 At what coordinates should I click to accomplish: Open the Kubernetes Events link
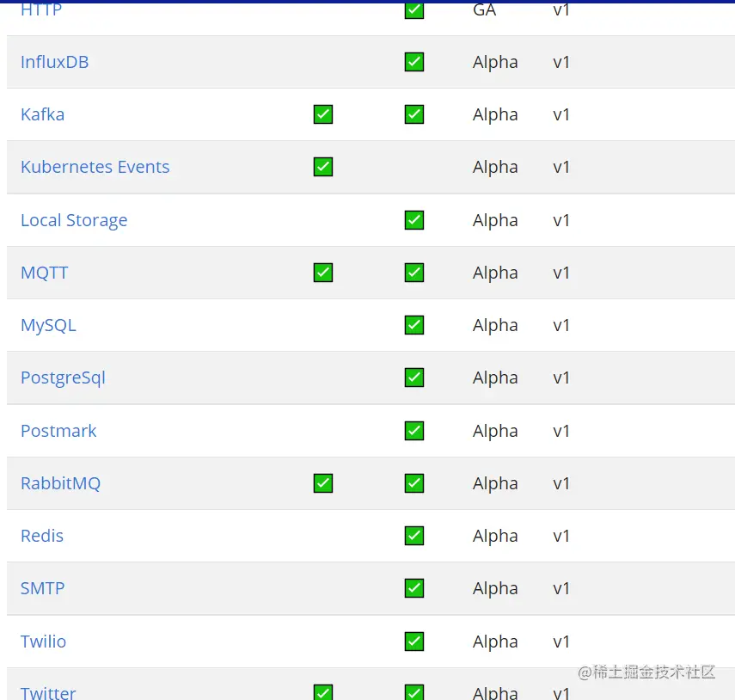pos(95,167)
